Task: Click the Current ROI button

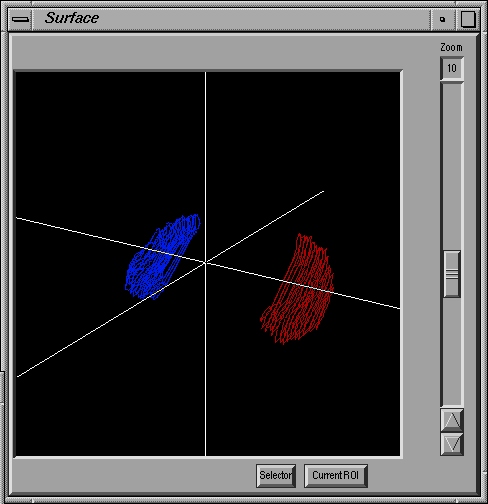Action: click(336, 475)
